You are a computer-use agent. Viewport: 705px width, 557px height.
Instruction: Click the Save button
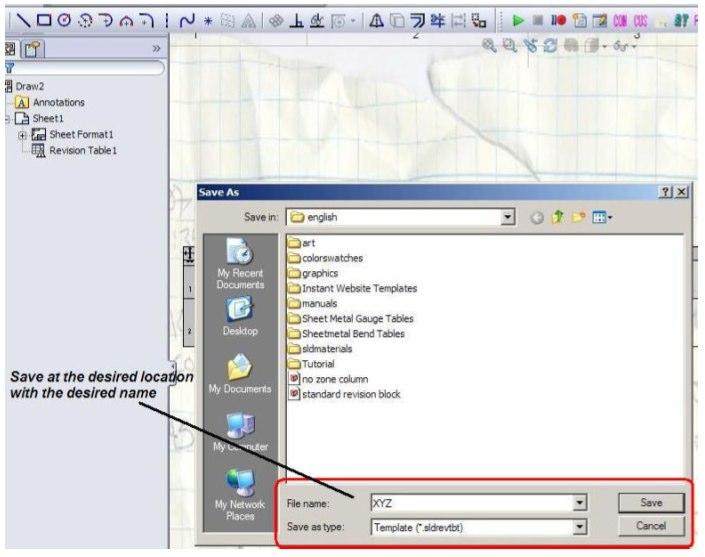(x=651, y=503)
